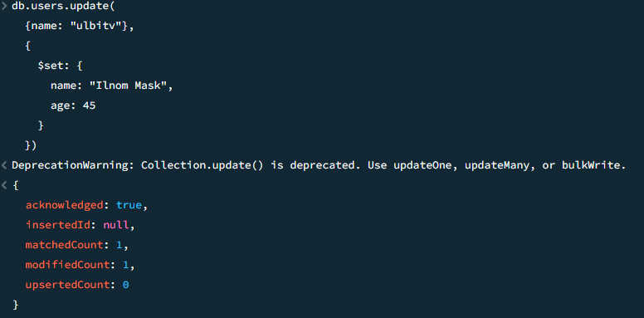
Task: Click the modifiedCount key in result
Action: (67, 265)
